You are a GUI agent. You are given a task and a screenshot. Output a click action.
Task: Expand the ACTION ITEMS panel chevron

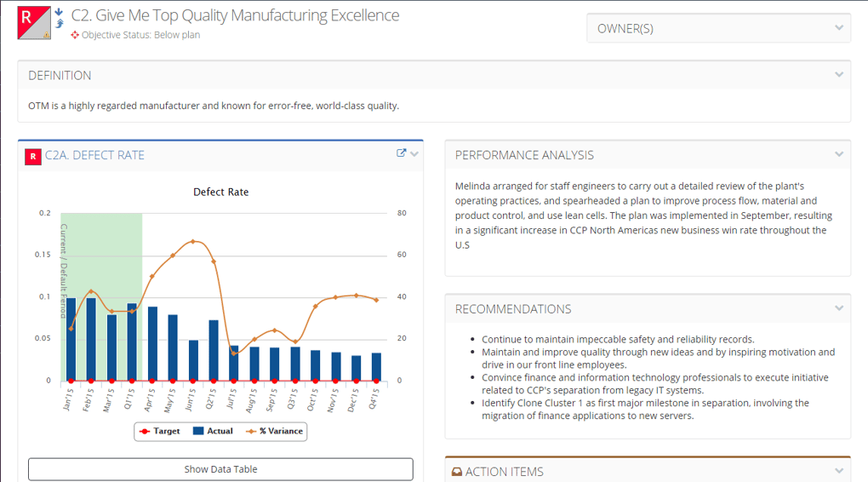point(839,471)
